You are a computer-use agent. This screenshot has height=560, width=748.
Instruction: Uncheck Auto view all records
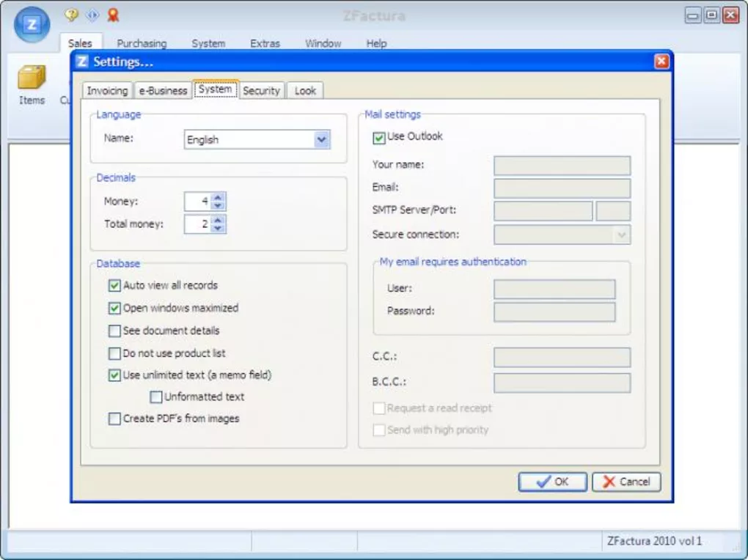tap(114, 286)
